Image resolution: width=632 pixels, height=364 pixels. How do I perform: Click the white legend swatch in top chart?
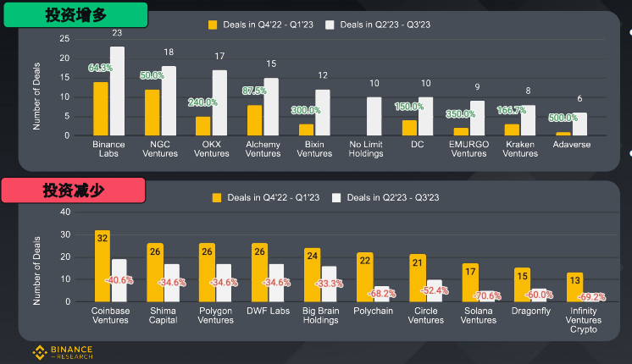pos(330,25)
